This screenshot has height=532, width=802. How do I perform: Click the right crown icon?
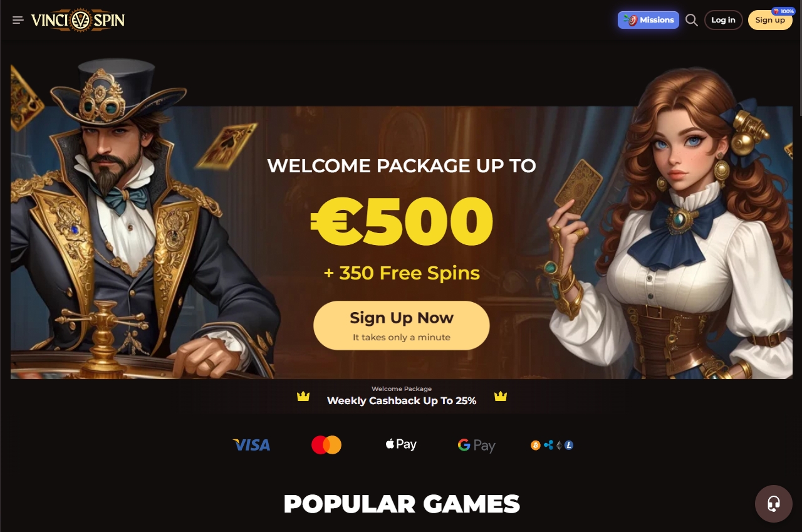click(x=501, y=396)
